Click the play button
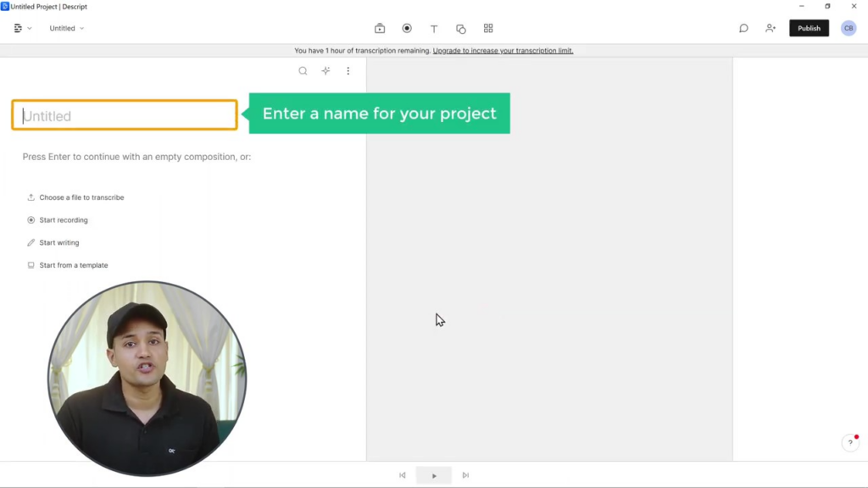 point(434,475)
